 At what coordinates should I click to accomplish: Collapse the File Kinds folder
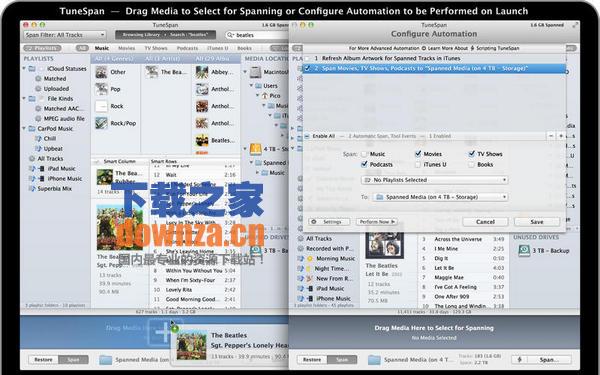[24, 98]
